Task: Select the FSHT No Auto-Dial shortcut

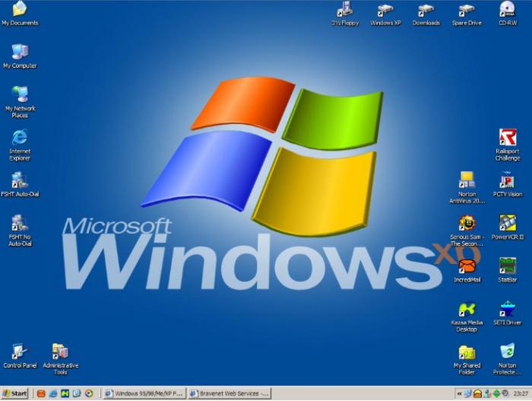Action: pos(20,231)
